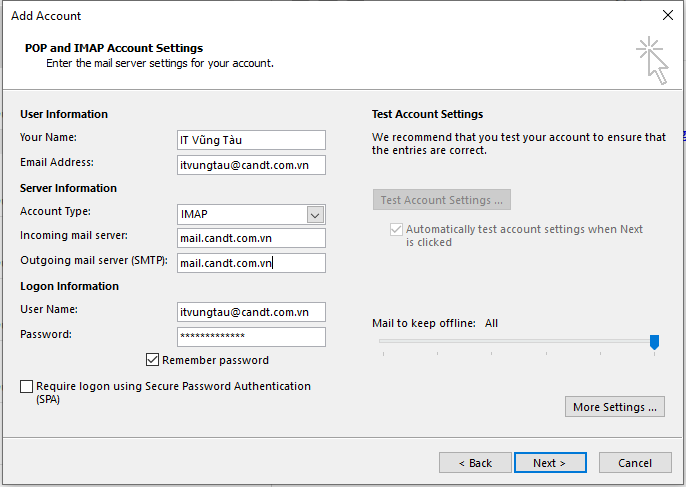Click the 'User Information' section label
This screenshot has width=686, height=487.
pos(64,114)
